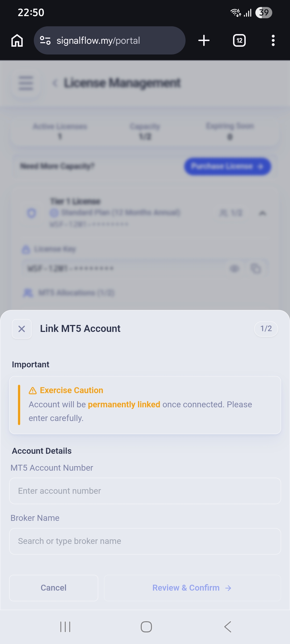Copy the license key using copy icon
Screen dimensions: 290x644
pos(256,268)
